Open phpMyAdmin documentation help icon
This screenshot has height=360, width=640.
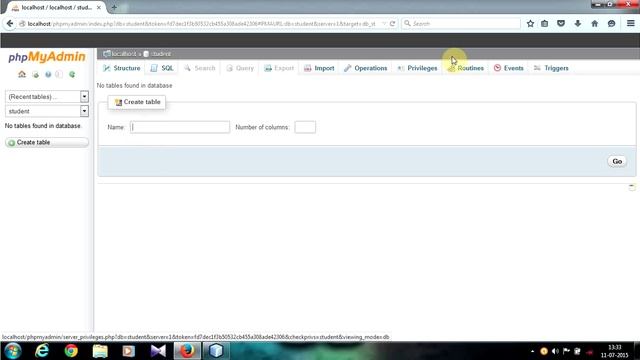pos(48,74)
